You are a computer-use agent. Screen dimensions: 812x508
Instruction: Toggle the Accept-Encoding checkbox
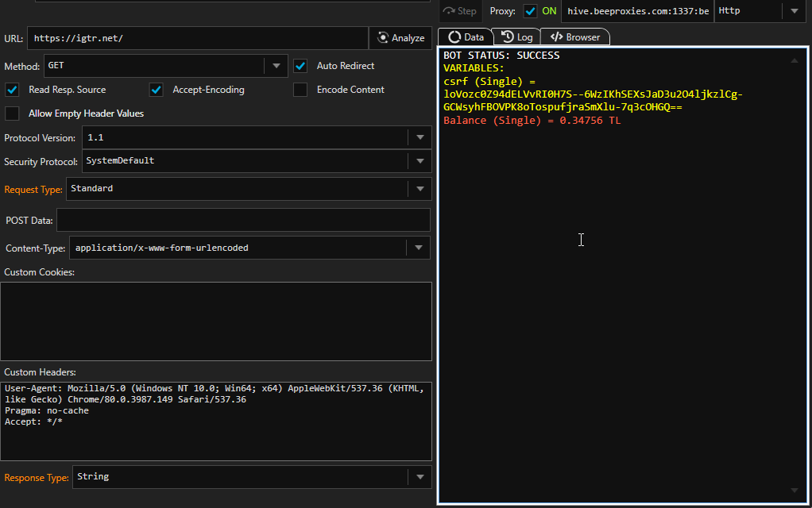157,90
